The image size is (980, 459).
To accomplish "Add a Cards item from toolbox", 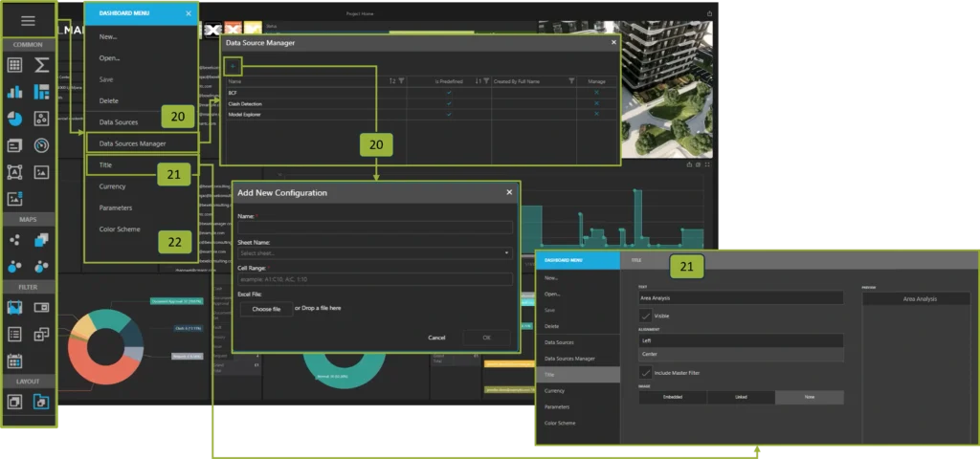I will click(15, 145).
